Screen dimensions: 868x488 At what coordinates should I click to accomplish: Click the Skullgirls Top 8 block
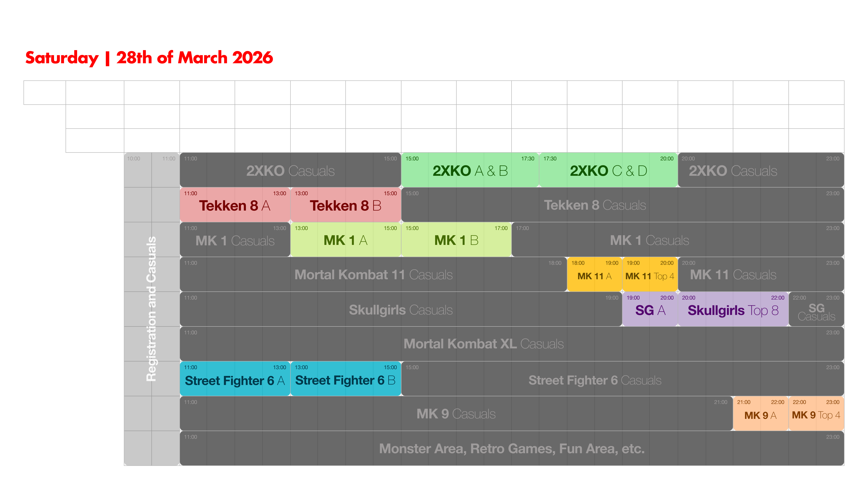(x=733, y=310)
